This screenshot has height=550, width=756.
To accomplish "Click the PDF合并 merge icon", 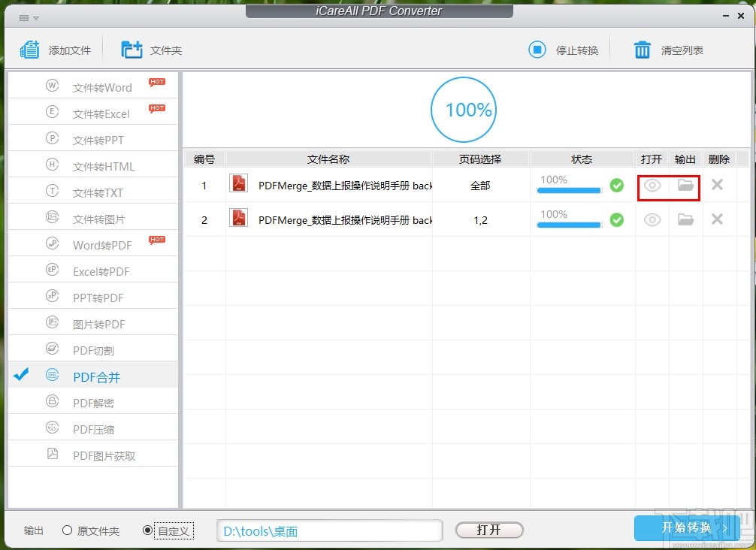I will 52,375.
